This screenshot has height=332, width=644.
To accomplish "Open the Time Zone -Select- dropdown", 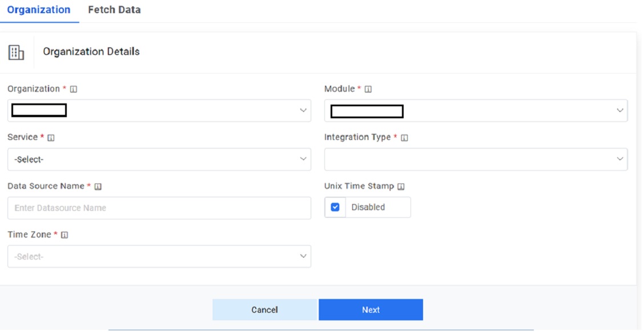I will (159, 257).
